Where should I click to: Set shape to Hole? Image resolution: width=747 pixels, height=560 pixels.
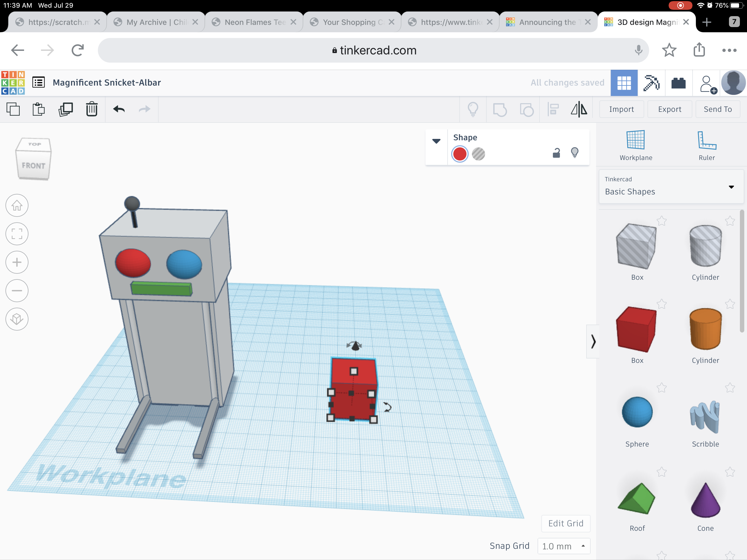[478, 154]
